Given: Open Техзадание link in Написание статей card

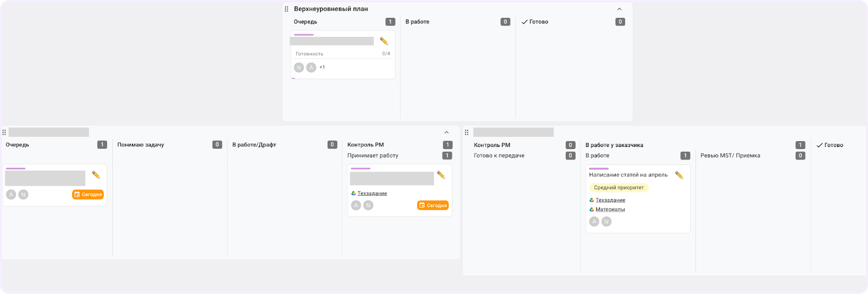Looking at the screenshot, I should click(x=610, y=200).
